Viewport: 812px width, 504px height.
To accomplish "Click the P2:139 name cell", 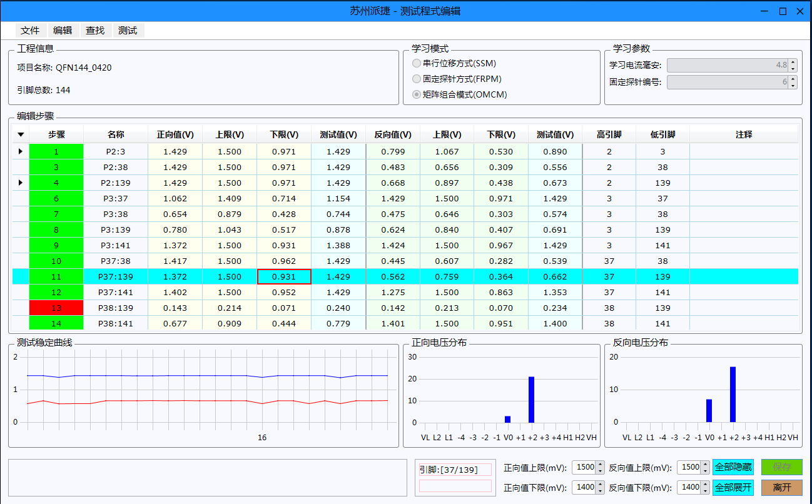I will tap(116, 183).
